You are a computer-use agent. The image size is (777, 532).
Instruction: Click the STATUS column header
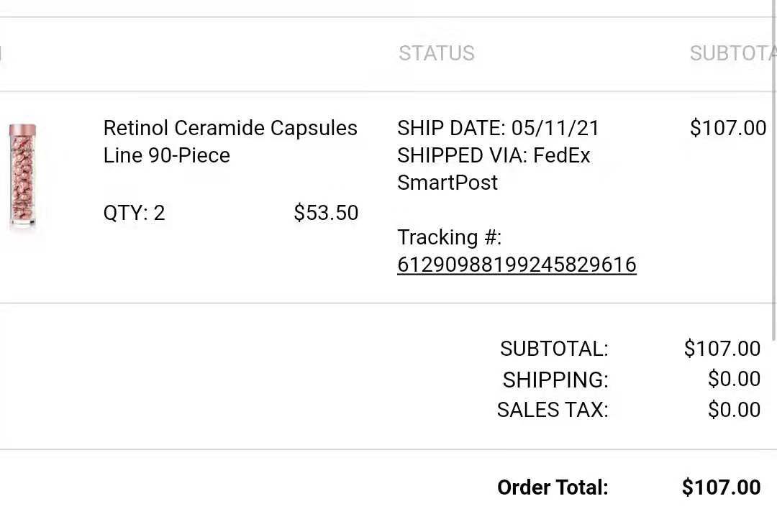pos(437,53)
